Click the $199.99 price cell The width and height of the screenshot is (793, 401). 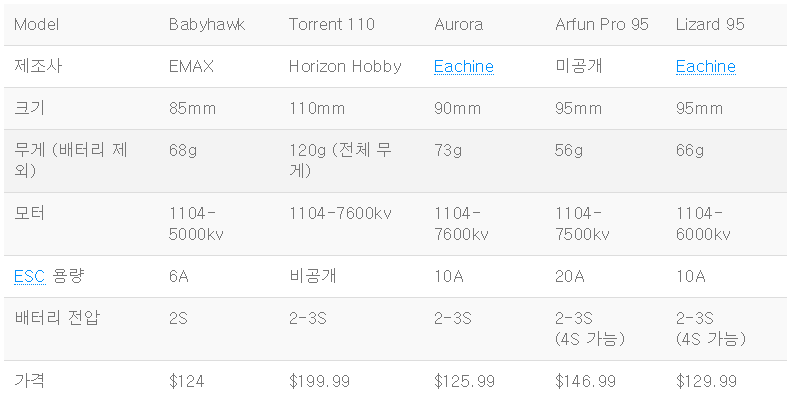319,381
